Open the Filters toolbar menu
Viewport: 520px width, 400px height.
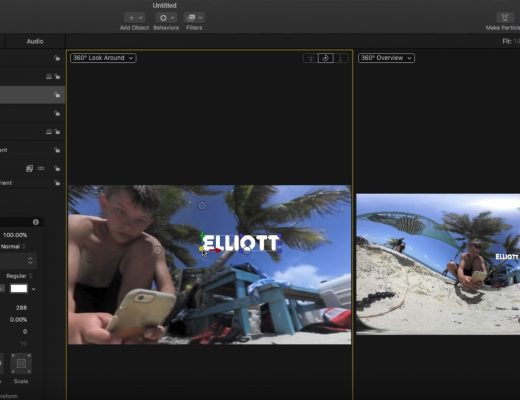[194, 18]
